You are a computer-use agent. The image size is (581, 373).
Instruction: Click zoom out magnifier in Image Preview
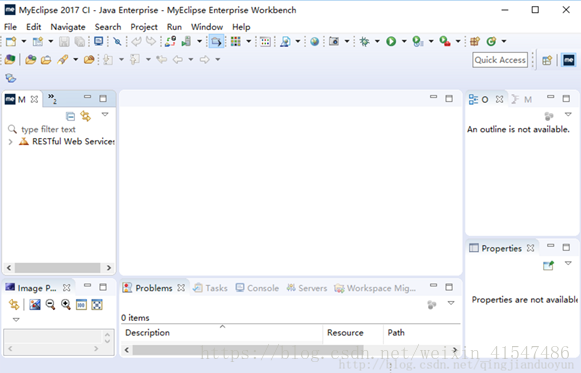[50, 305]
